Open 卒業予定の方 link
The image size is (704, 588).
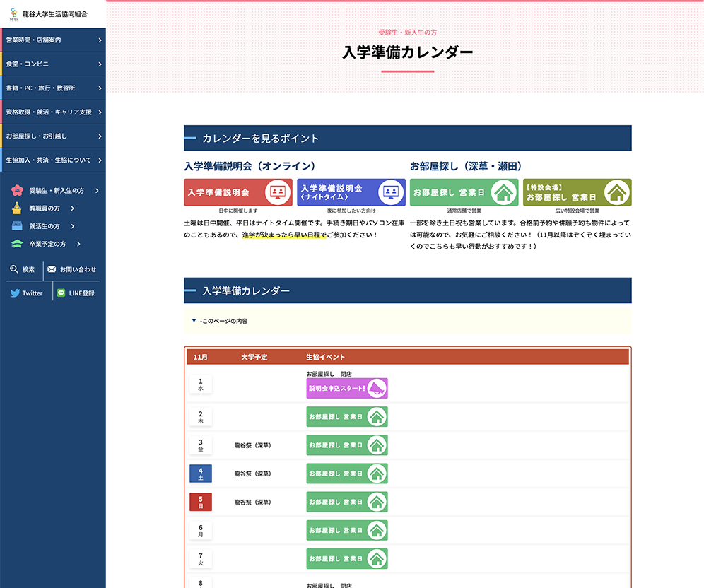[x=47, y=244]
